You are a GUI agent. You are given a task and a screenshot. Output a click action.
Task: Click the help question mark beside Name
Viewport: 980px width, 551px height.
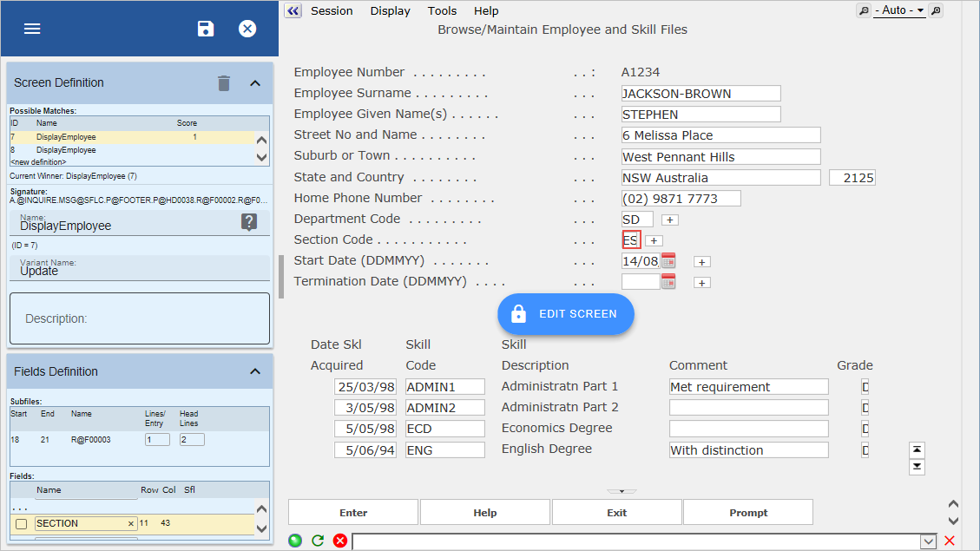point(249,222)
